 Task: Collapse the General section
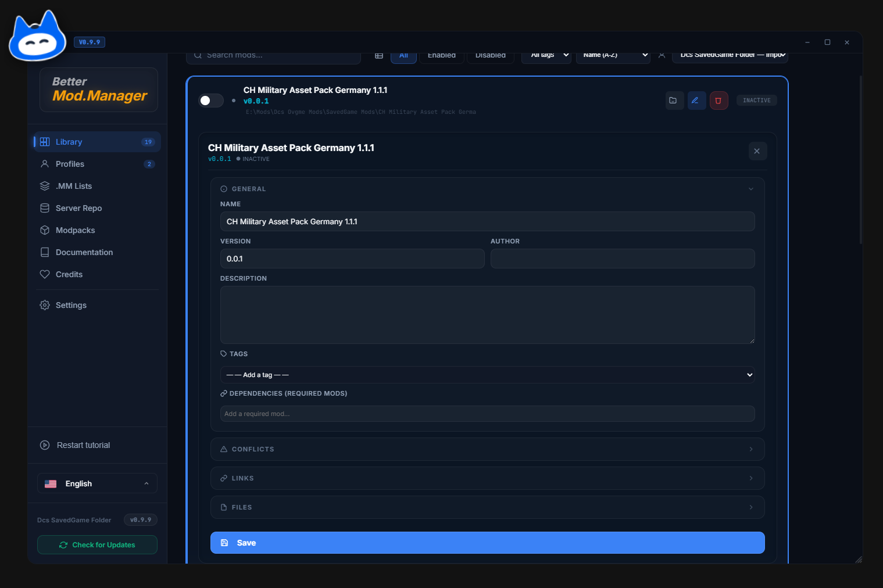[x=487, y=189]
